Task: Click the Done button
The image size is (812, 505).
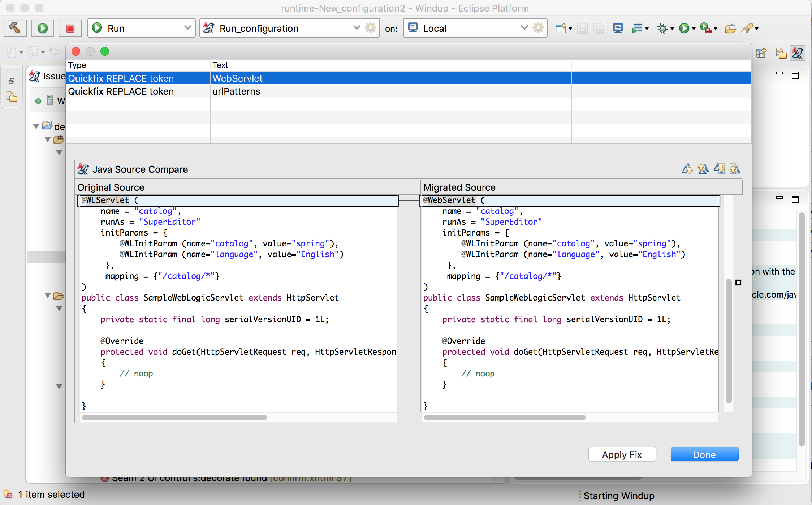Action: pyautogui.click(x=704, y=454)
